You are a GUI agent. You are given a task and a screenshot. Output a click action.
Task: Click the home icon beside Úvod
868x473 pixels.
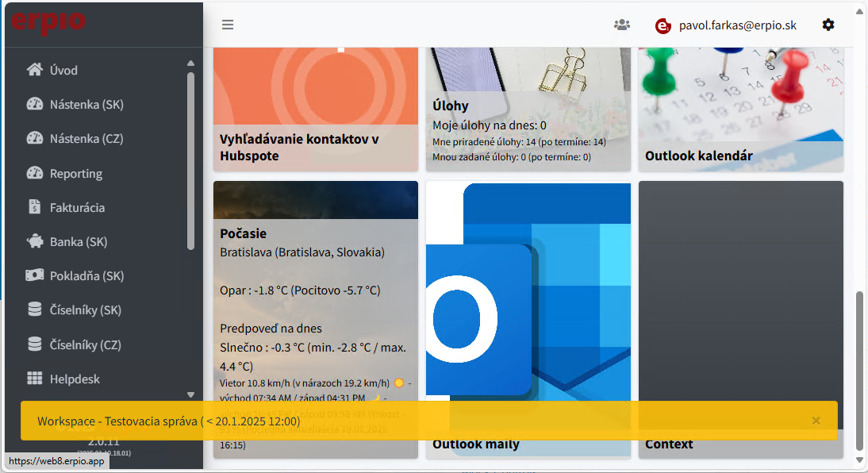point(34,70)
